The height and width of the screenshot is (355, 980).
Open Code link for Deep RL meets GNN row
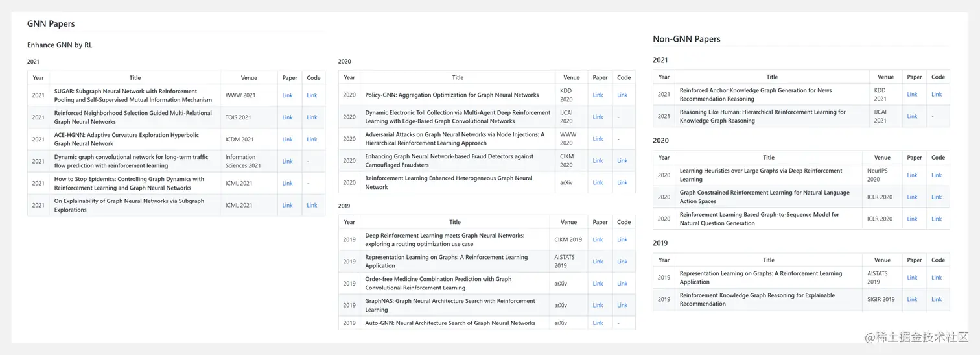coord(622,239)
